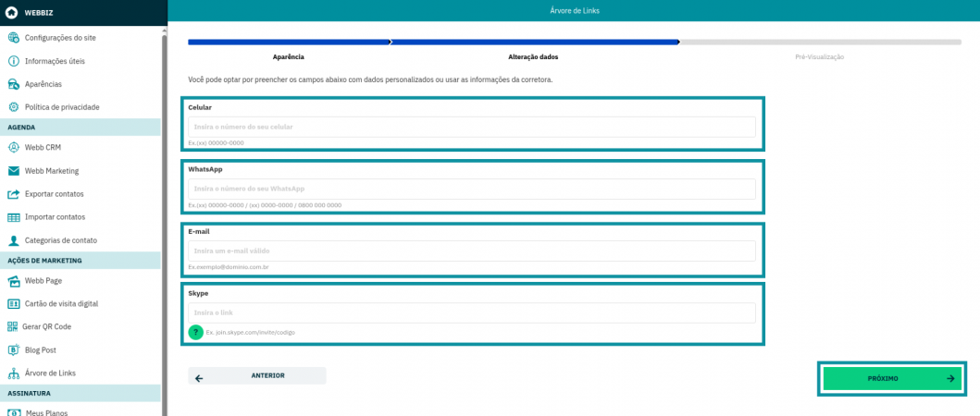Click the Informações úteis info icon
The width and height of the screenshot is (980, 416).
click(14, 61)
